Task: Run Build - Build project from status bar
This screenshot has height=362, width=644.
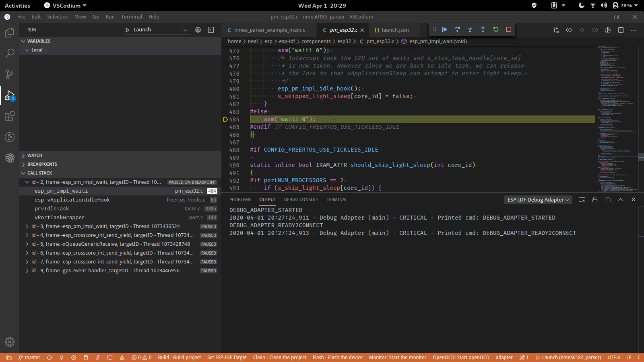Action: (179, 357)
